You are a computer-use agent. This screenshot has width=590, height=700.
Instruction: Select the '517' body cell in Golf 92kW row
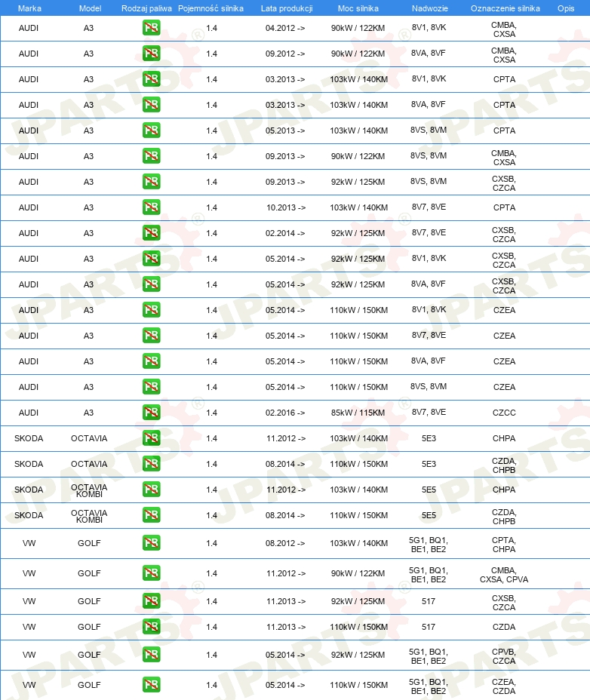(x=429, y=601)
